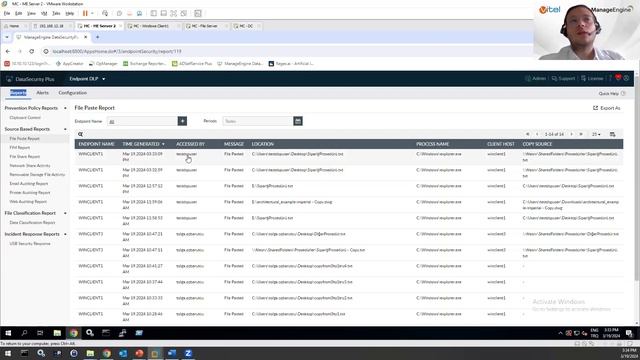Open VMware File menu
Image resolution: width=640 pixels, height=360 pixels.
[x=7, y=13]
